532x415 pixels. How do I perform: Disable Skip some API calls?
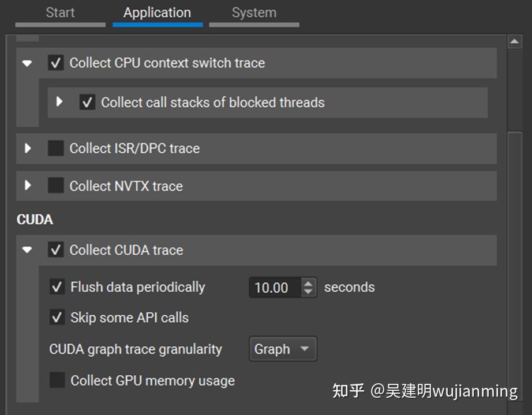[x=56, y=317]
